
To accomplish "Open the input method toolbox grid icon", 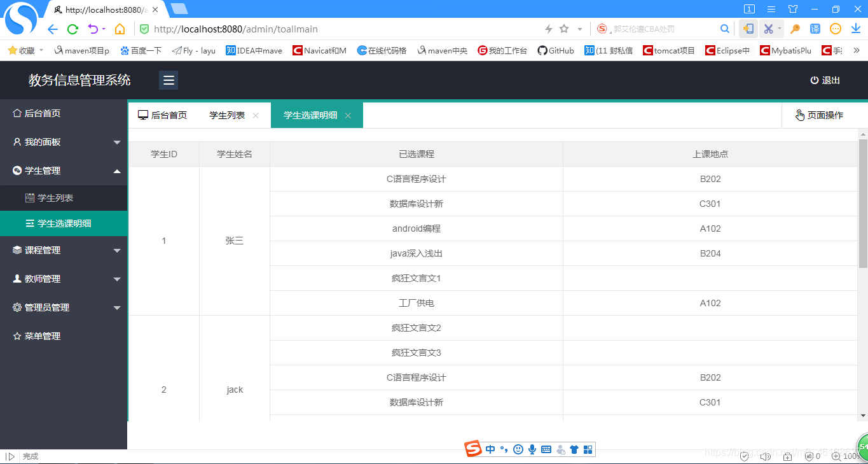I will tap(588, 449).
